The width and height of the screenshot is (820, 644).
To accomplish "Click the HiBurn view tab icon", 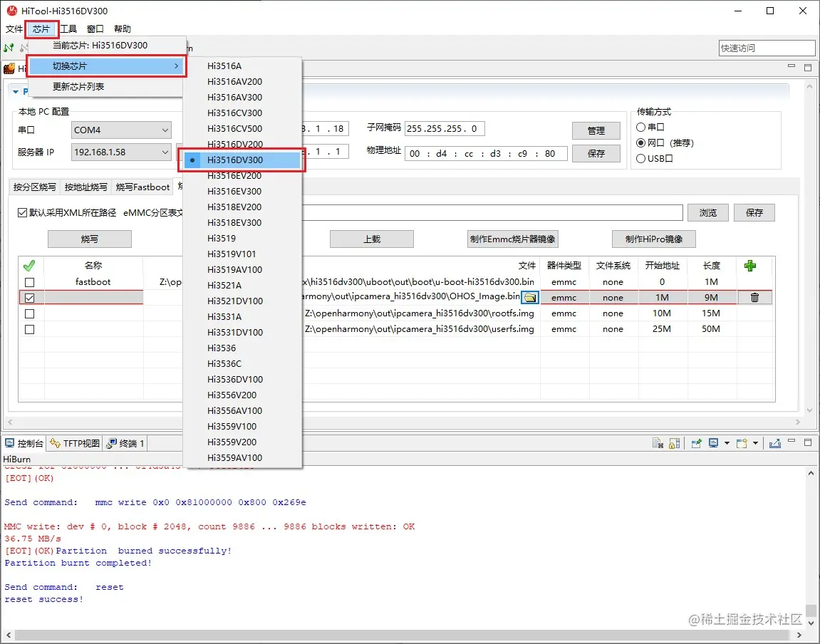I will [9, 68].
